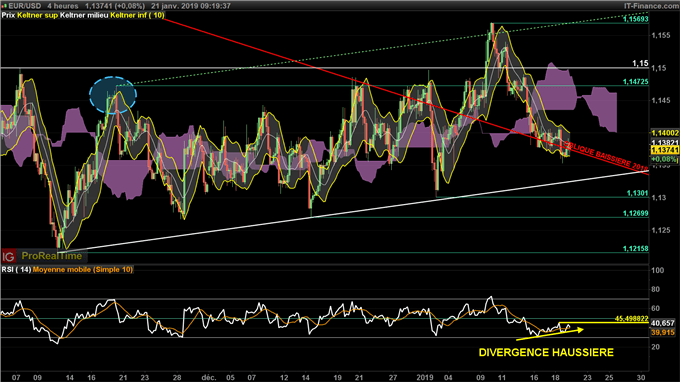Select the 'RSI ( 14)' indicator label
Screen dimensions: 680x382
point(16,270)
